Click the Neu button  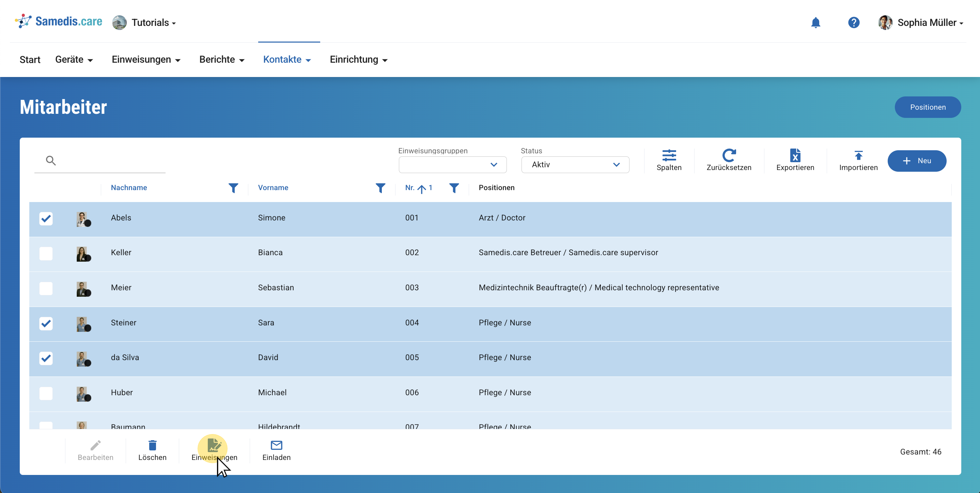(x=916, y=161)
